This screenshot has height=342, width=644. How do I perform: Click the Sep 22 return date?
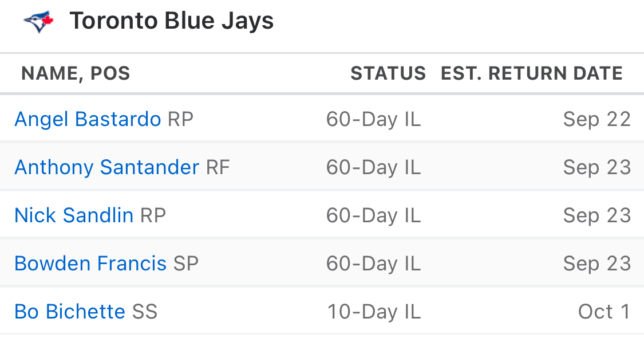596,120
